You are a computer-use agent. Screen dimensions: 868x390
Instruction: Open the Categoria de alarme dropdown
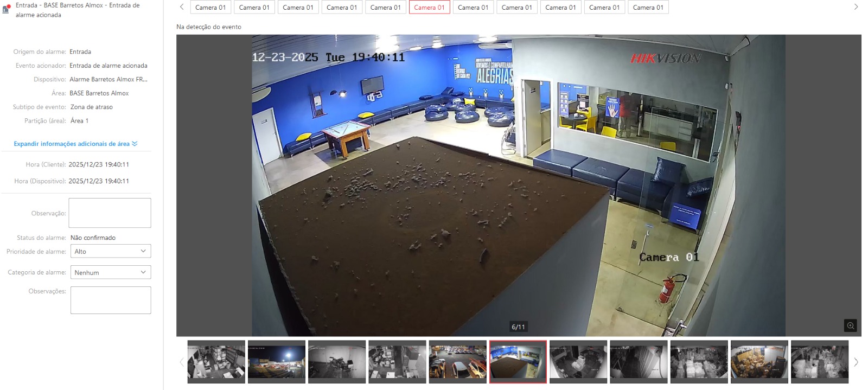click(x=110, y=272)
